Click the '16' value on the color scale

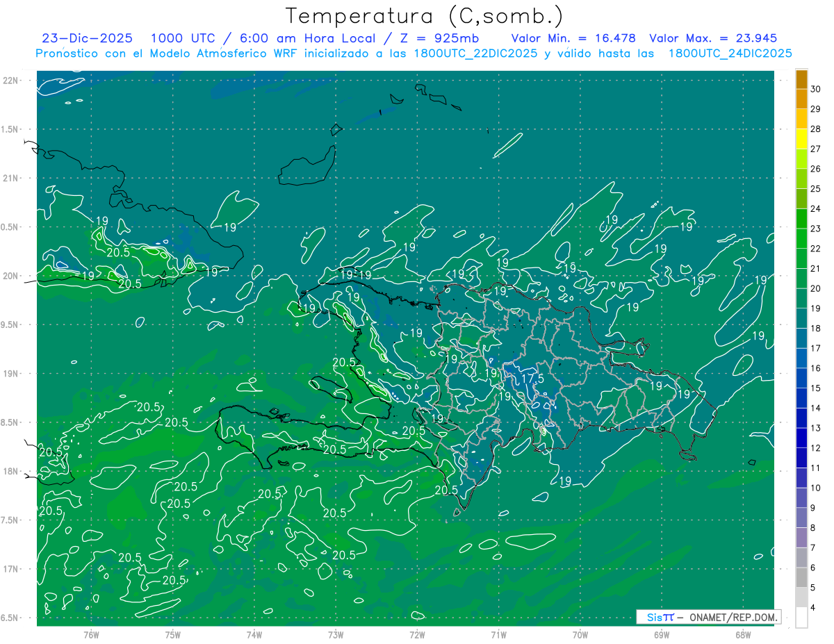pos(816,368)
